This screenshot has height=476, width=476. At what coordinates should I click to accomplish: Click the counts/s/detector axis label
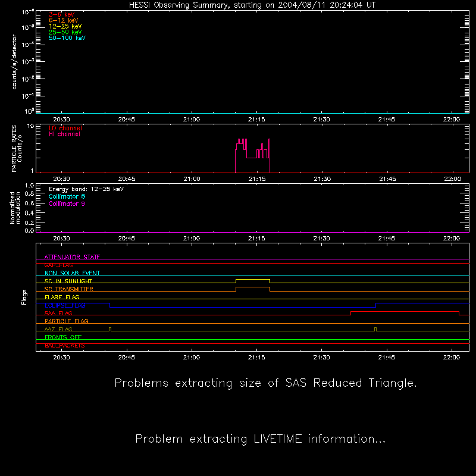tap(14, 62)
